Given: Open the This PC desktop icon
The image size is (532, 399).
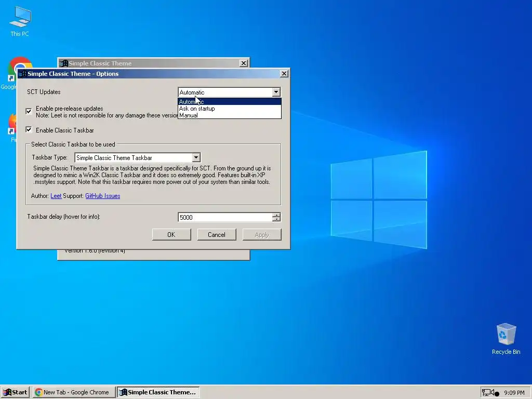Looking at the screenshot, I should click(x=20, y=21).
